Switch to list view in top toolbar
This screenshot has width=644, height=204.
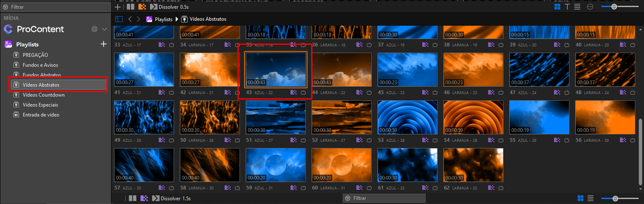click(577, 7)
